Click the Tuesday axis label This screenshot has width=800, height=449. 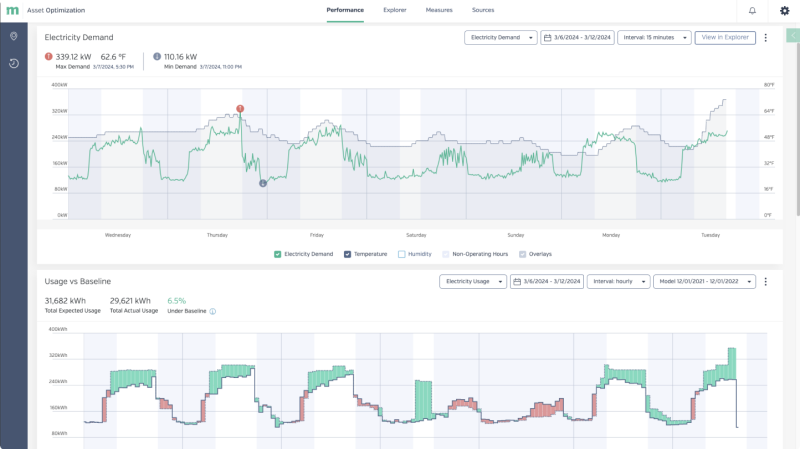tap(711, 235)
